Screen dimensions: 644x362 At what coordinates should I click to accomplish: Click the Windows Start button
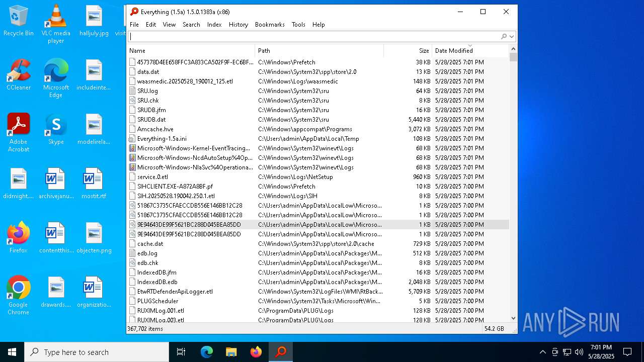pos(12,352)
